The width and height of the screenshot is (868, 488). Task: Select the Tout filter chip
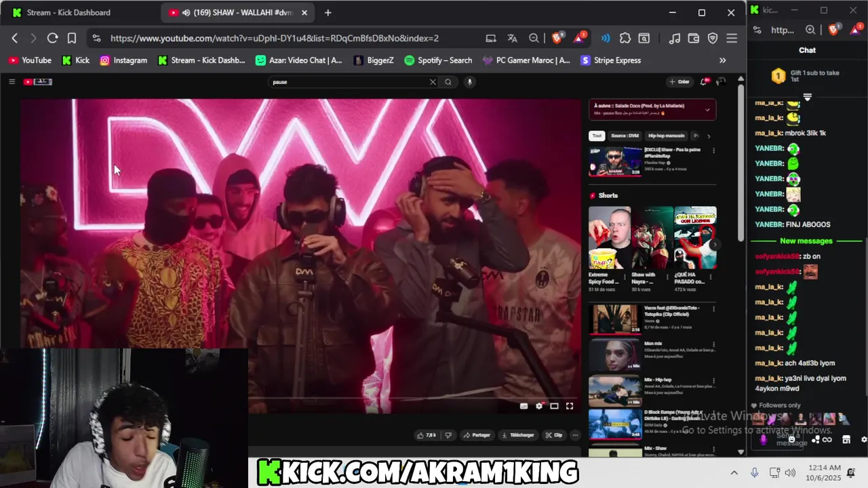597,136
